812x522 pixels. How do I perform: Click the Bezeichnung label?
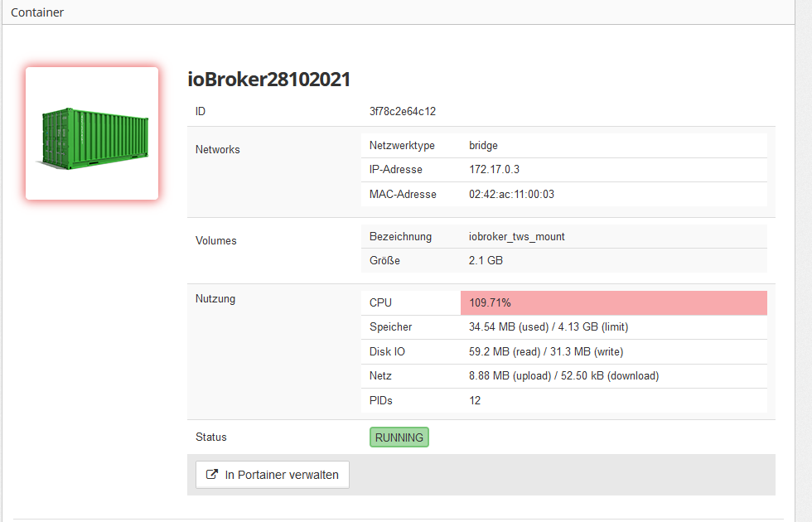tap(400, 237)
